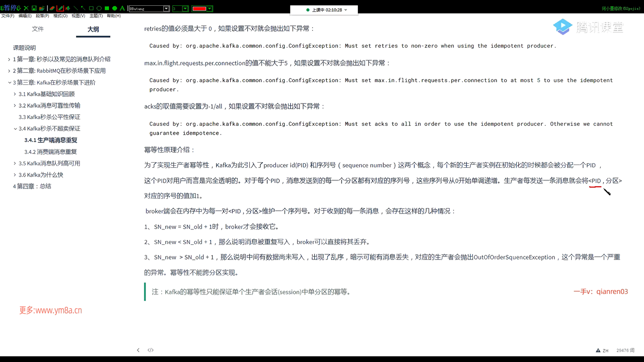
Task: Open the 格式(O) menu
Action: pos(60,16)
